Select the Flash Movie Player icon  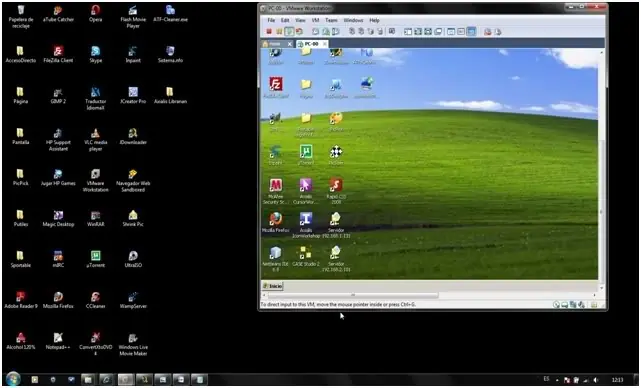(x=133, y=16)
